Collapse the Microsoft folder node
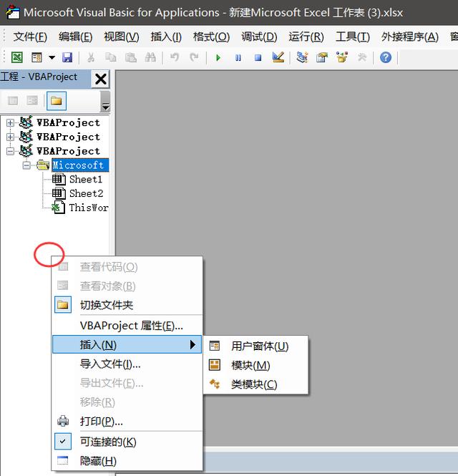458x476 pixels. coord(26,165)
